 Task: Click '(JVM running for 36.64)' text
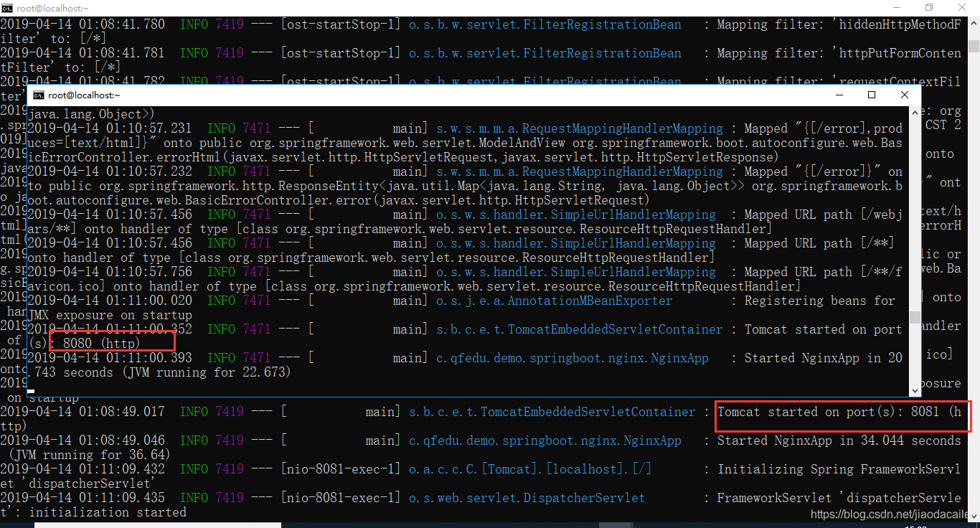pyautogui.click(x=89, y=455)
